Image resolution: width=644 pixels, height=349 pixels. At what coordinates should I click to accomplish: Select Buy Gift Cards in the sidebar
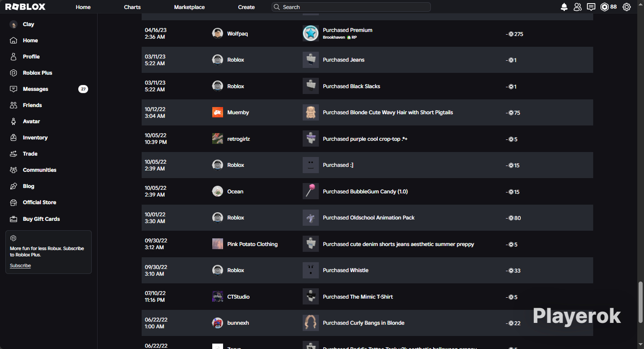41,219
